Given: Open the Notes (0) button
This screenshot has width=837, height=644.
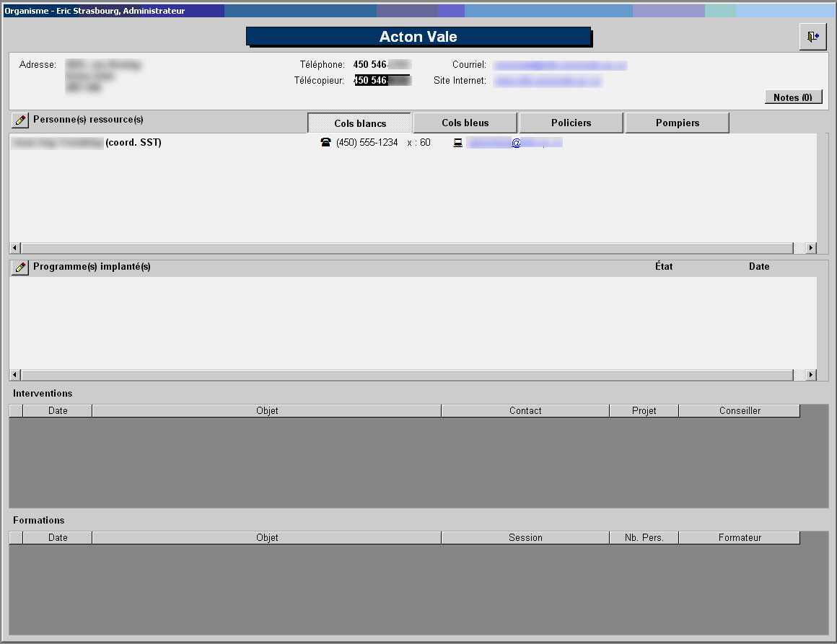Looking at the screenshot, I should (793, 97).
